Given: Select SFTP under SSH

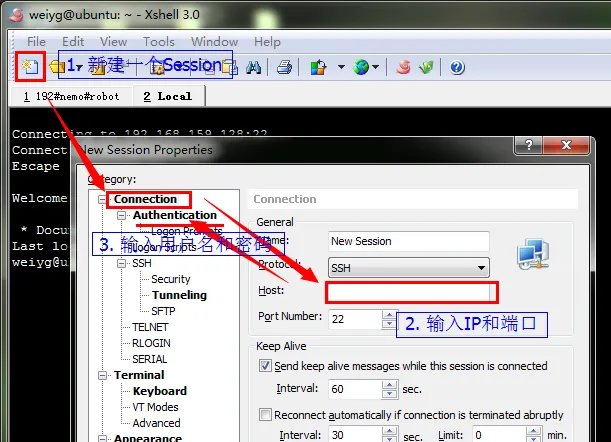Looking at the screenshot, I should pyautogui.click(x=163, y=311).
